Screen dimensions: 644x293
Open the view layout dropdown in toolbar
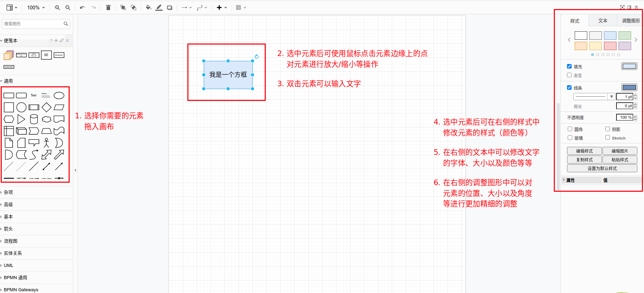12,8
